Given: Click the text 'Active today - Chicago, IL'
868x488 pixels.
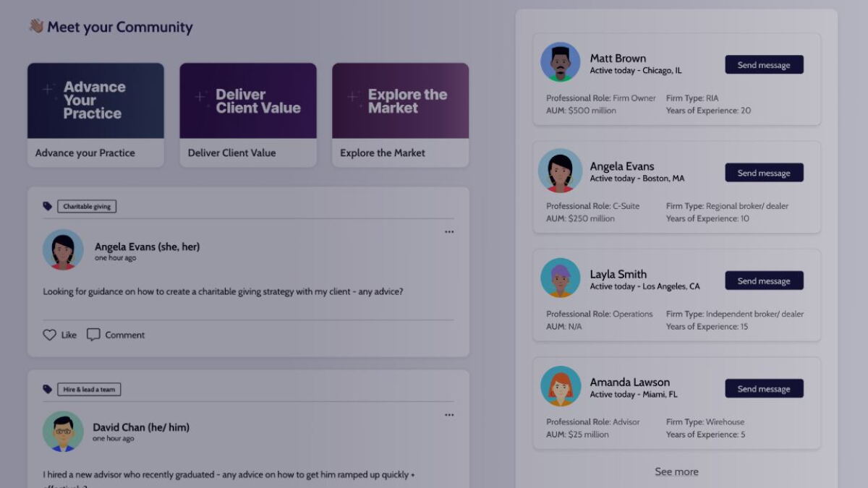Looking at the screenshot, I should click(636, 71).
